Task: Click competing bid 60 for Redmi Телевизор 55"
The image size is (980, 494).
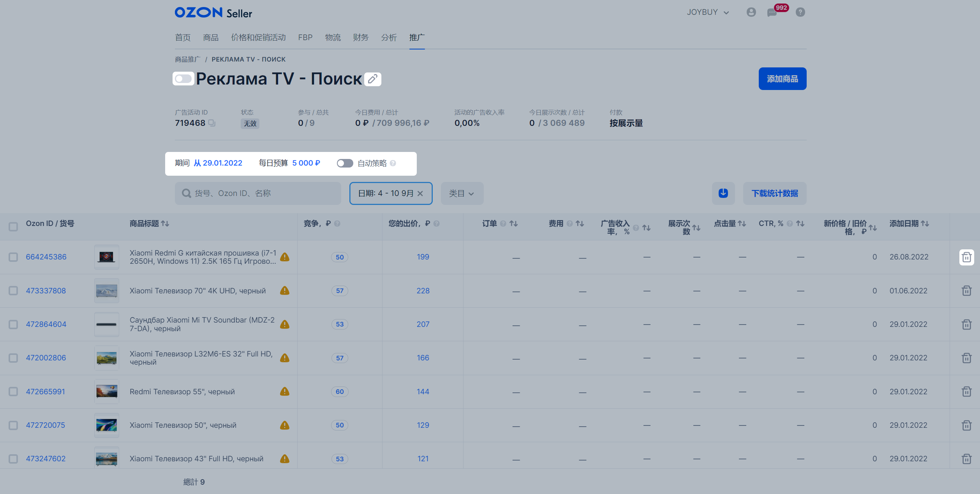Action: click(340, 392)
